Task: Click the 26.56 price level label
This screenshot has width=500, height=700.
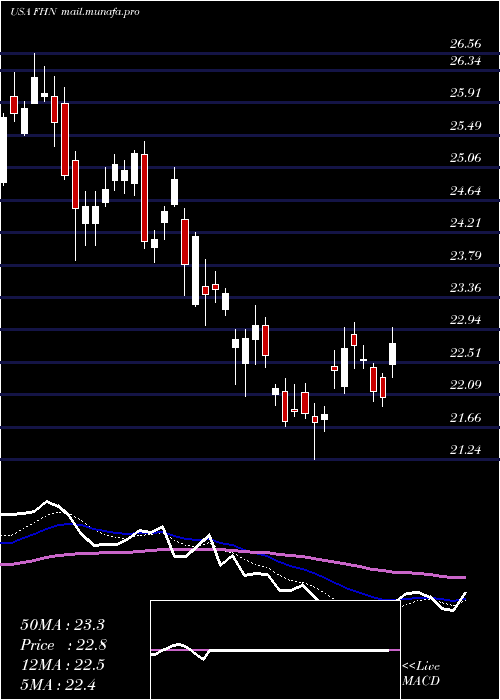Action: click(466, 44)
